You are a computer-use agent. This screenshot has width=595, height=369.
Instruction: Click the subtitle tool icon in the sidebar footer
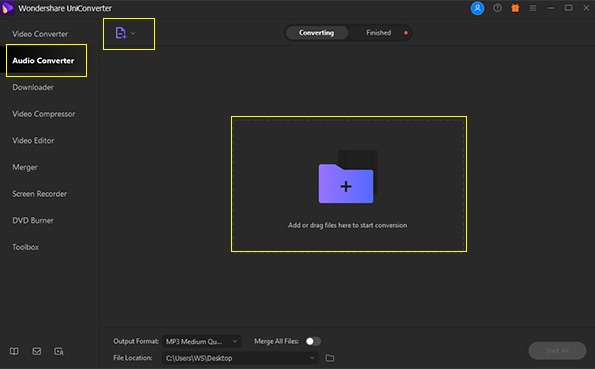[59, 351]
